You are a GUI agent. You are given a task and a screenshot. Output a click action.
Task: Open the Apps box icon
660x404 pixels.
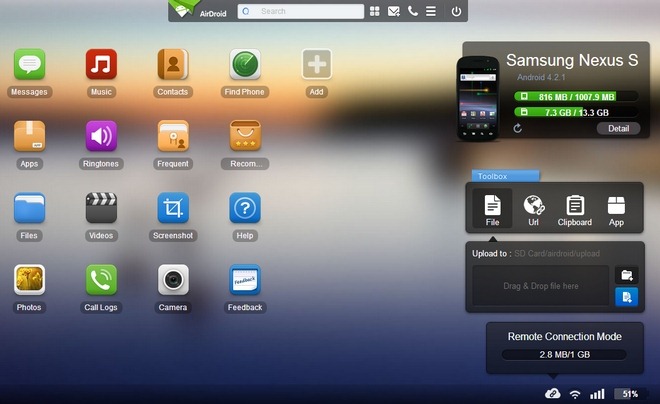pos(29,136)
